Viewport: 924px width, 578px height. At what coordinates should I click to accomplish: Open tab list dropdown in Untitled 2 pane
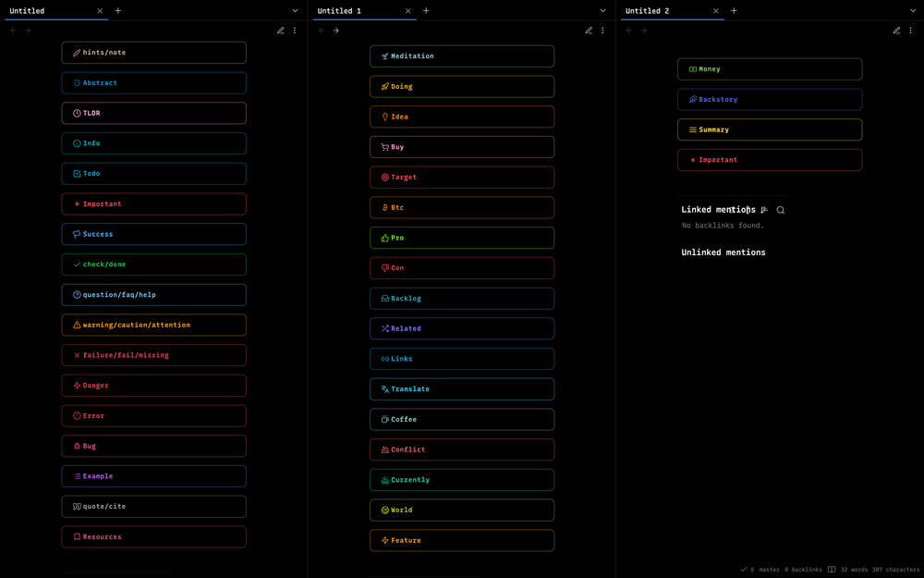[913, 10]
